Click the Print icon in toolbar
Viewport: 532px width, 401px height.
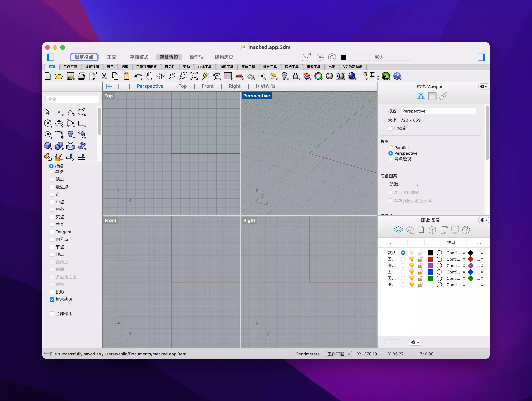click(81, 76)
